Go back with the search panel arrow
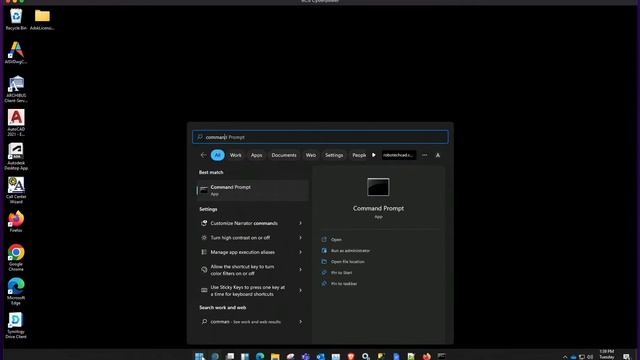The width and height of the screenshot is (640, 360). [x=203, y=155]
